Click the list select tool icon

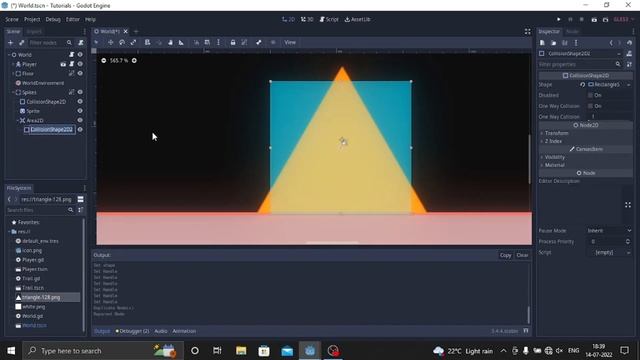tap(147, 42)
